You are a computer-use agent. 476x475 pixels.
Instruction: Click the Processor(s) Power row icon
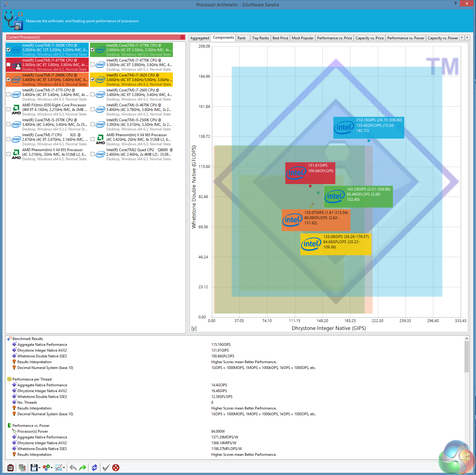tap(14, 431)
